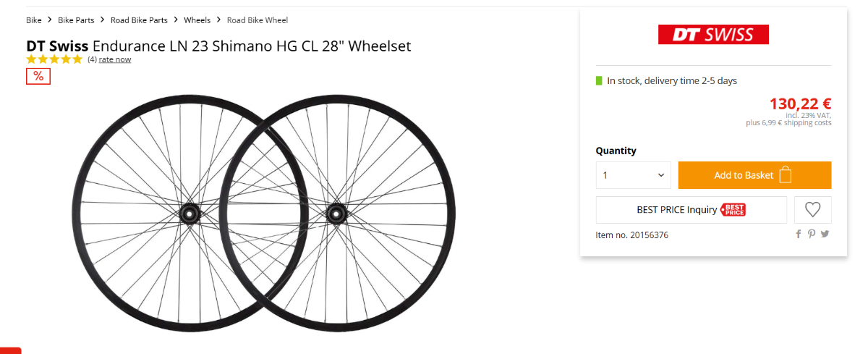
Task: Navigate to Bike Parts breadcrumb
Action: coord(76,20)
